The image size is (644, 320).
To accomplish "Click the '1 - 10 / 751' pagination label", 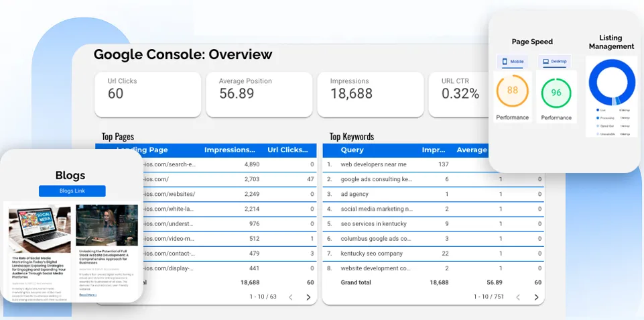I will tap(489, 297).
